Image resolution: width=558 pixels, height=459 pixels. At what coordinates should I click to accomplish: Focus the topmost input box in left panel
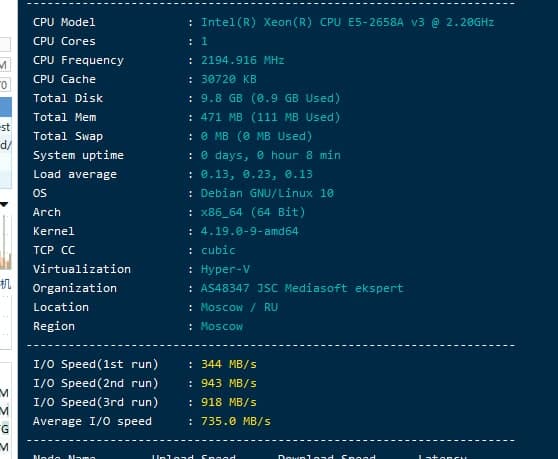(x=5, y=44)
